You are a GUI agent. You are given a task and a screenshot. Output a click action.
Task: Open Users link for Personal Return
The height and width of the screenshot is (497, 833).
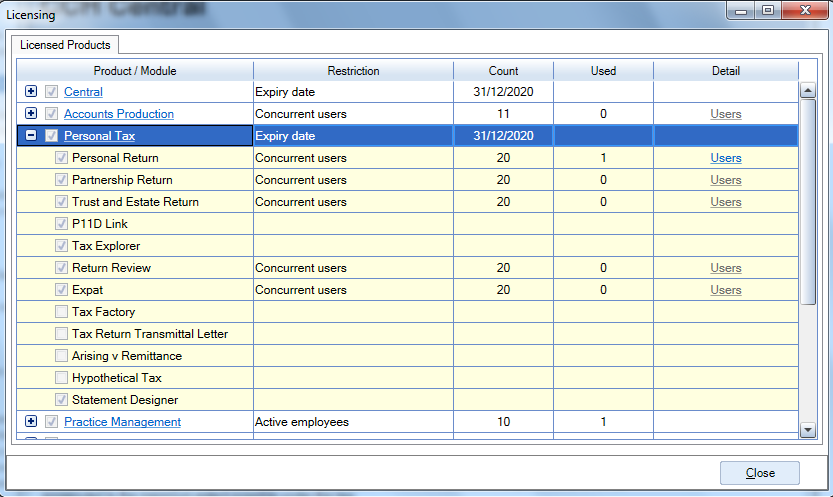pos(726,158)
